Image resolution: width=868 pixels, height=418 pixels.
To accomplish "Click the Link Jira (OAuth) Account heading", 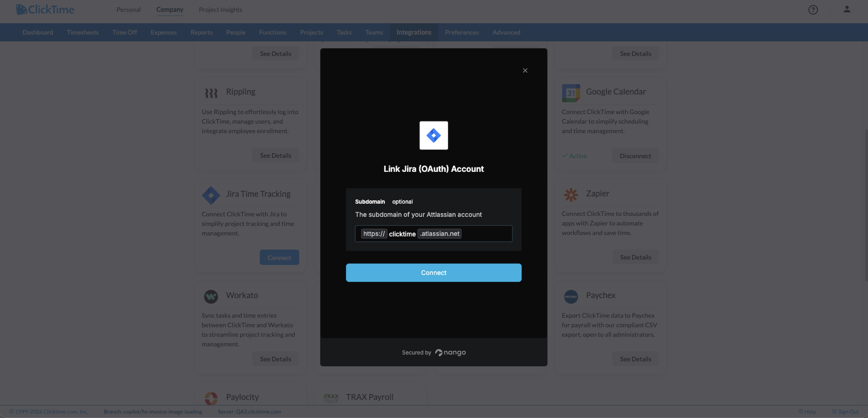I will coord(434,169).
